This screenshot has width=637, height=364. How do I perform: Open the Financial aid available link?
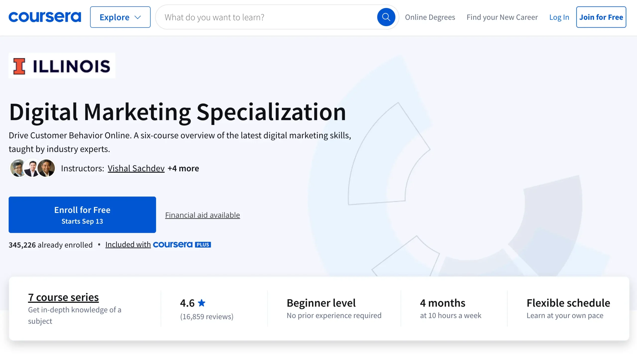[x=202, y=215]
